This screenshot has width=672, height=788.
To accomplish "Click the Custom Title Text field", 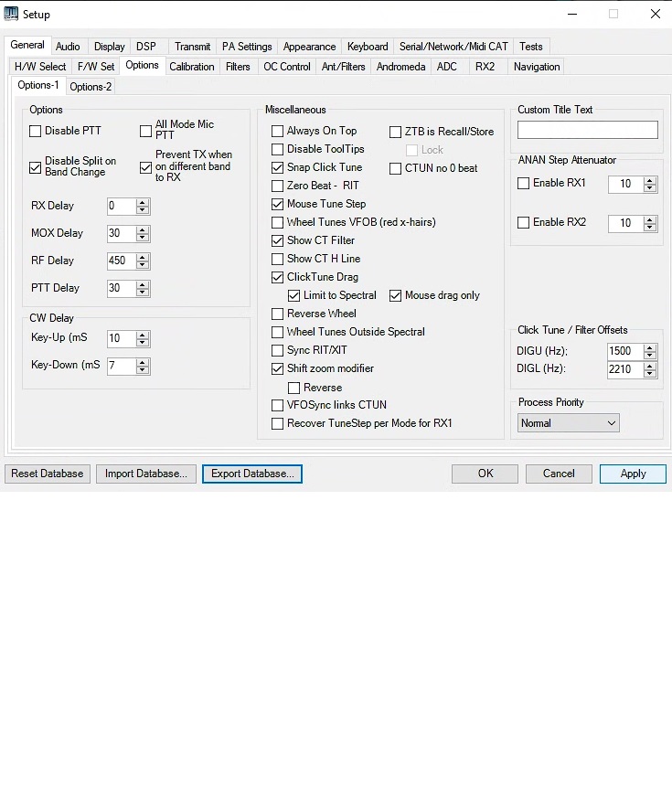I will pyautogui.click(x=587, y=130).
